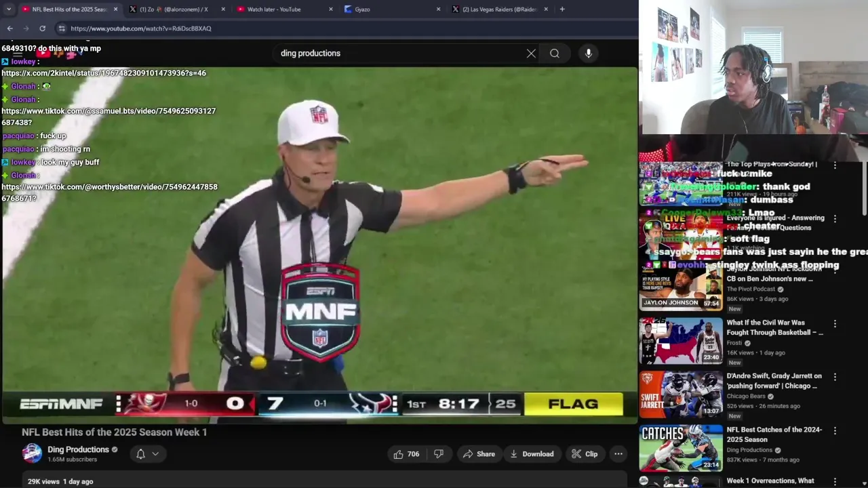Open options menu for Civil War video
The height and width of the screenshot is (488, 868).
click(835, 324)
